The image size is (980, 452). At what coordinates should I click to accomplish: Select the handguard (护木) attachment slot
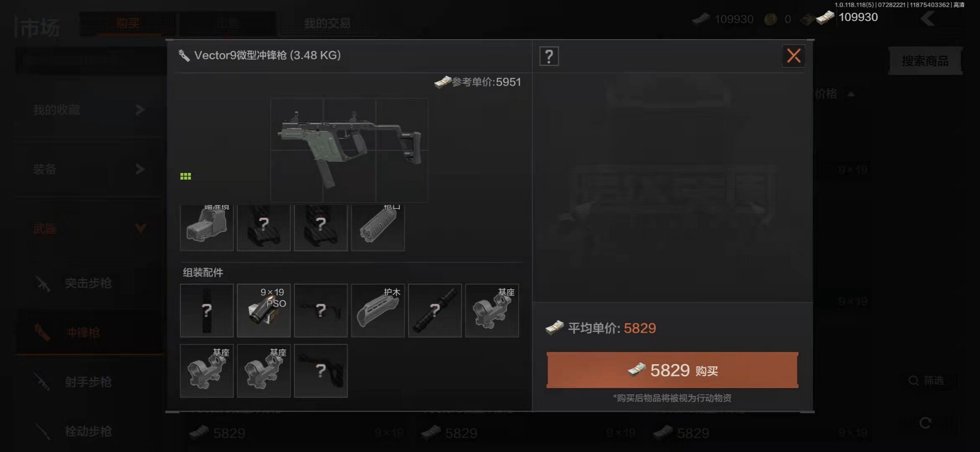point(378,311)
